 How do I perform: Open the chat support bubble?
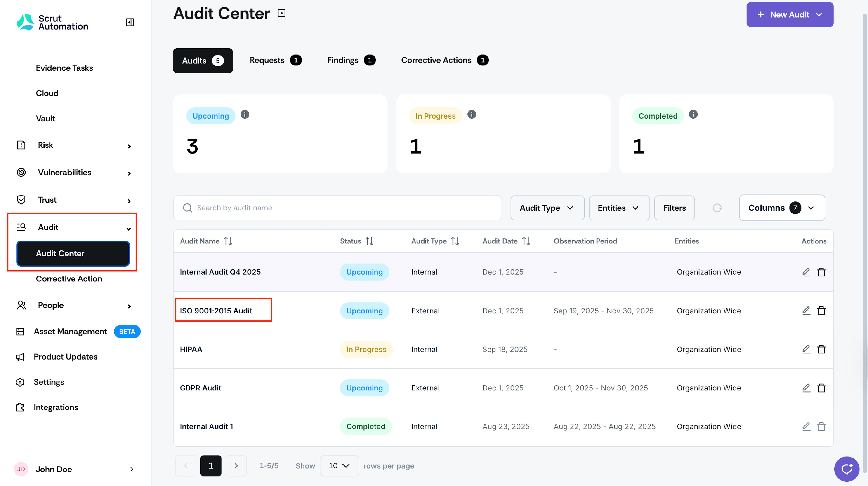[847, 469]
